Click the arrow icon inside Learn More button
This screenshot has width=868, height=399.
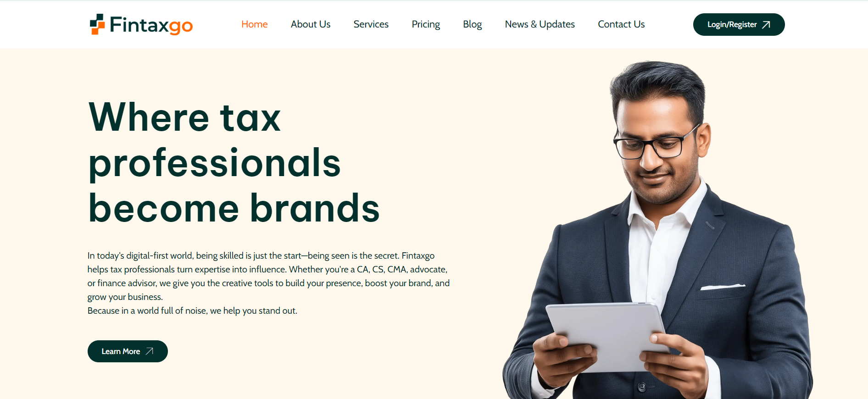pyautogui.click(x=149, y=351)
